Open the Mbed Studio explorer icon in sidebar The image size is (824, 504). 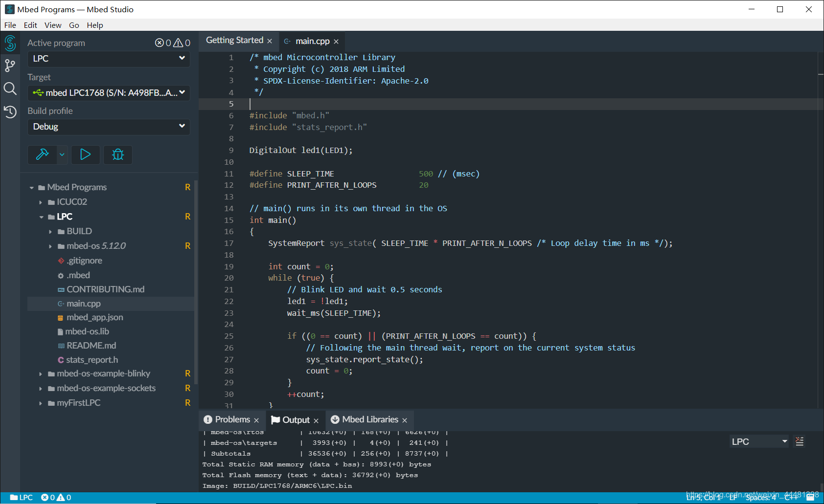click(x=10, y=43)
